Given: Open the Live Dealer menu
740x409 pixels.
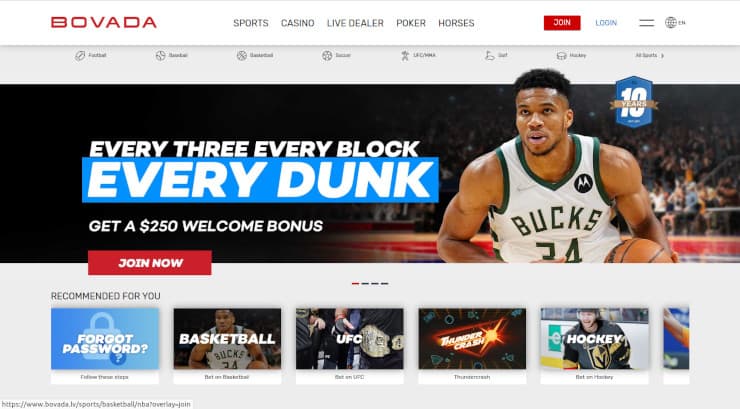Looking at the screenshot, I should (355, 23).
